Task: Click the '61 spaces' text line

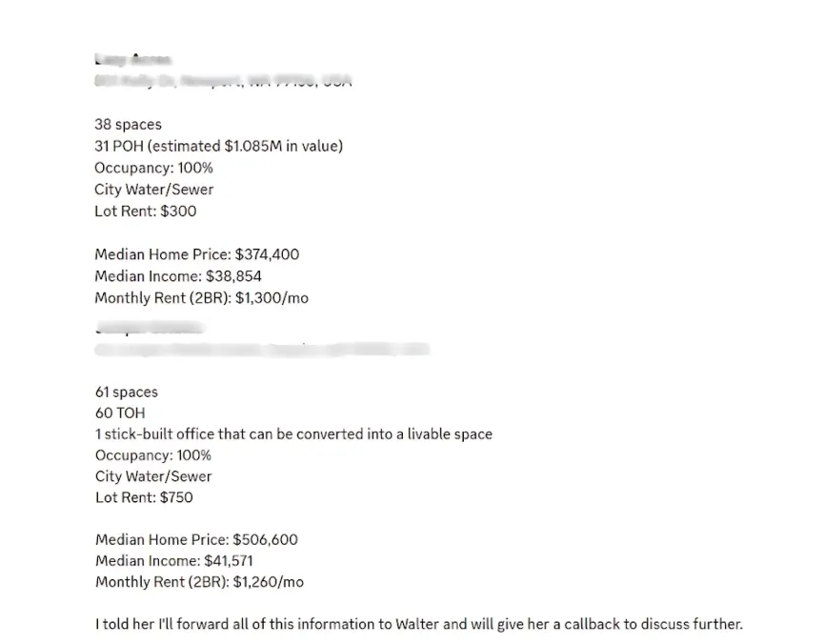Action: [127, 392]
